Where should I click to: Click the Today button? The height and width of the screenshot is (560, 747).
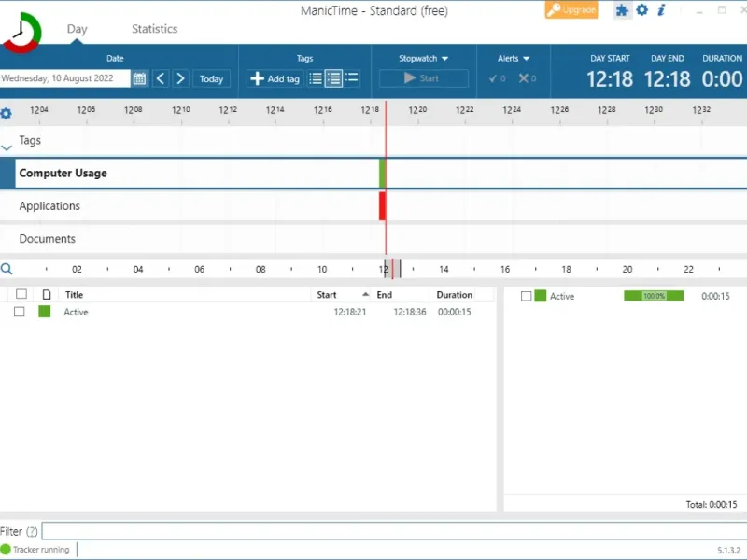pyautogui.click(x=211, y=78)
